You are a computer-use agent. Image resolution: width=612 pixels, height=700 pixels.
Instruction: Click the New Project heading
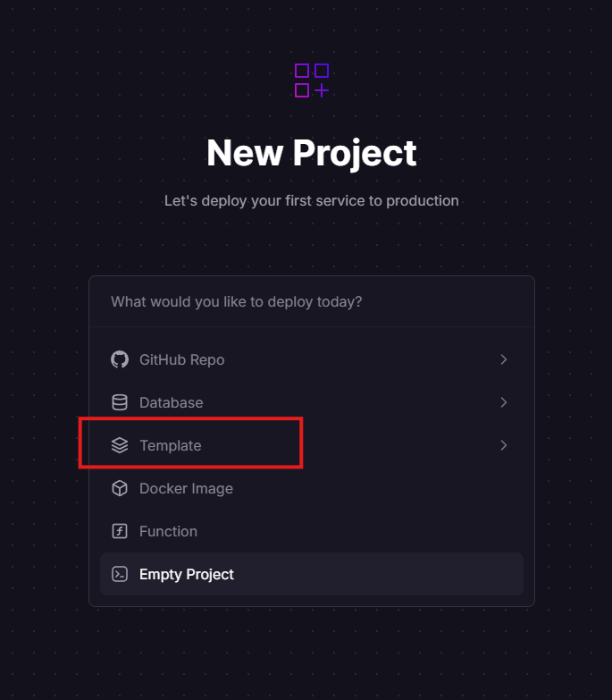[312, 153]
